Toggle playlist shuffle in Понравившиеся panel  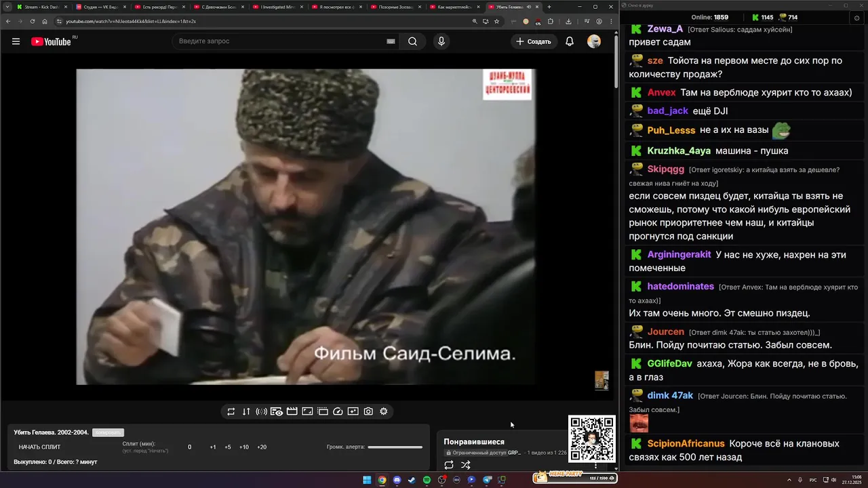(466, 465)
